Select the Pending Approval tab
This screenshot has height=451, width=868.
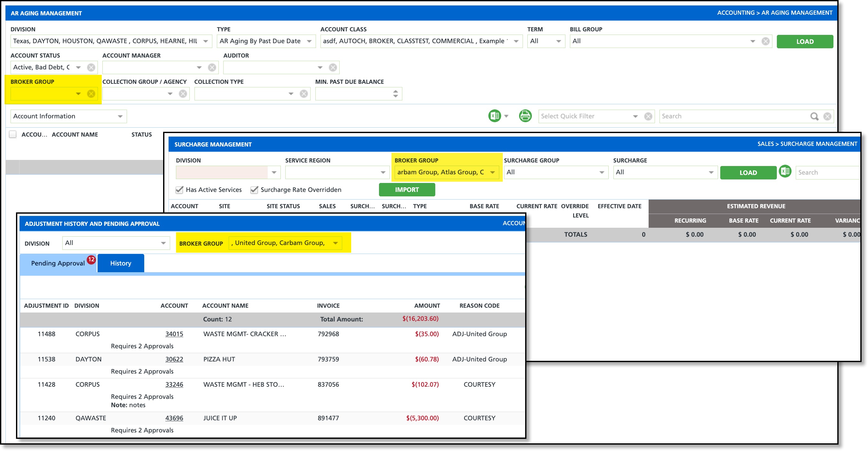(x=58, y=263)
